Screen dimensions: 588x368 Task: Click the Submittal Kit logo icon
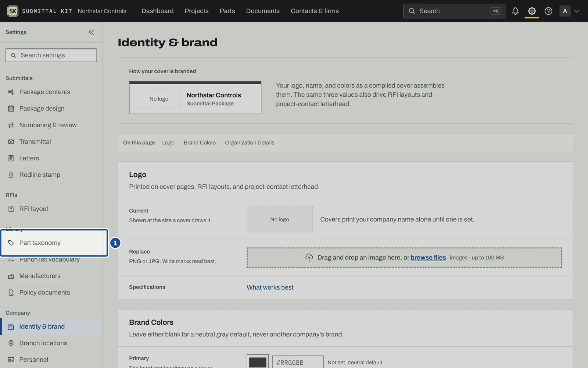[13, 11]
